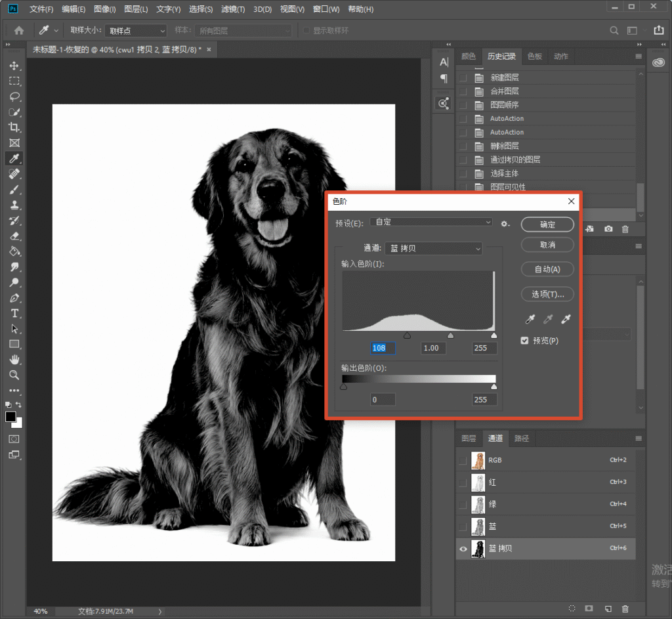This screenshot has height=619, width=672.
Task: Click the input shadow value field 108
Action: [x=383, y=348]
